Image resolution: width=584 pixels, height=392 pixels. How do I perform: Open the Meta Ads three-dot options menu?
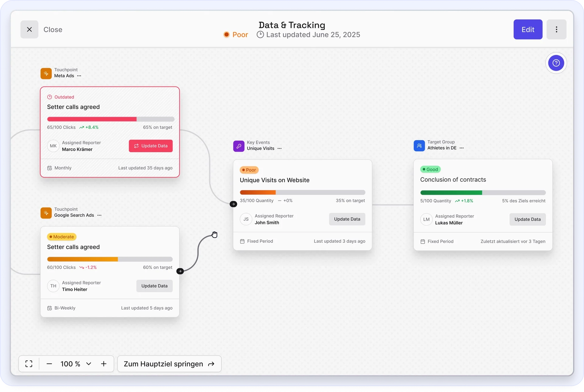tap(79, 76)
